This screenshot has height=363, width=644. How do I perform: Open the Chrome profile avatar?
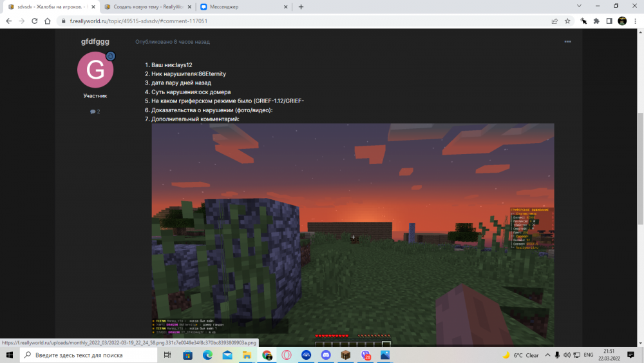pos(622,21)
